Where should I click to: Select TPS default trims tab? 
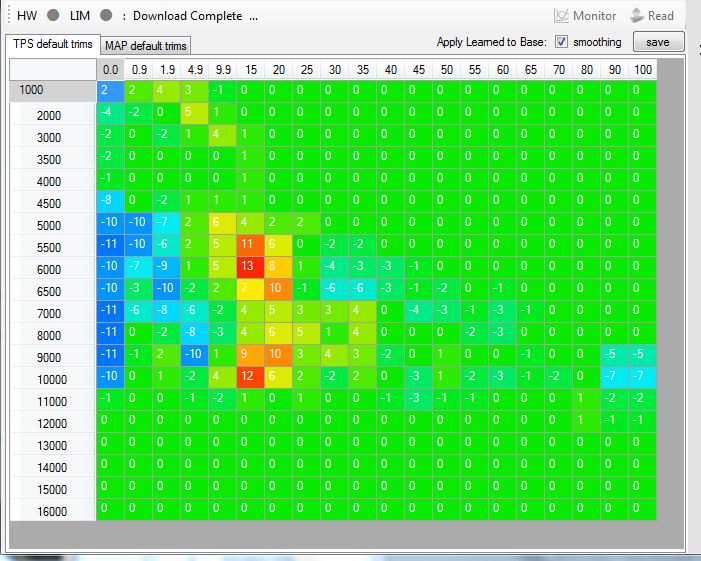tap(53, 44)
